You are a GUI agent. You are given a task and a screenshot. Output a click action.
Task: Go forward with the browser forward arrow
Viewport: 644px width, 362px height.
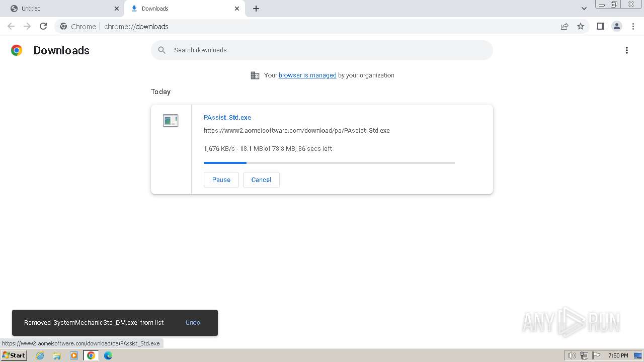pyautogui.click(x=27, y=26)
